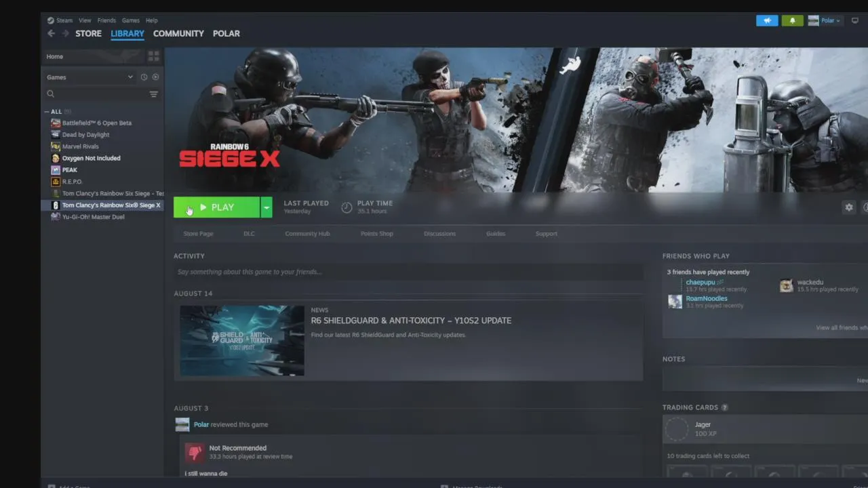Click the Polar reviewer name link

coord(201,424)
